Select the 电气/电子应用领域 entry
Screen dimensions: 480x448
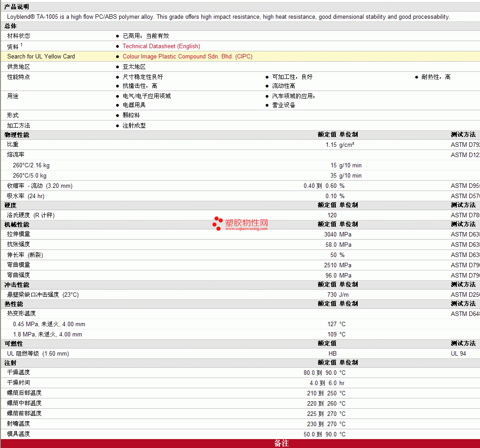click(x=146, y=96)
